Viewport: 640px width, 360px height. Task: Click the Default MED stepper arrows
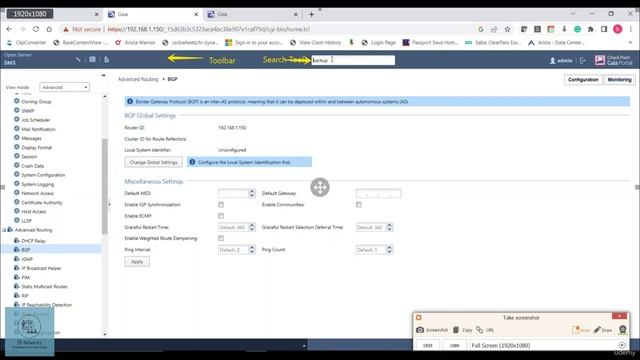pos(252,193)
